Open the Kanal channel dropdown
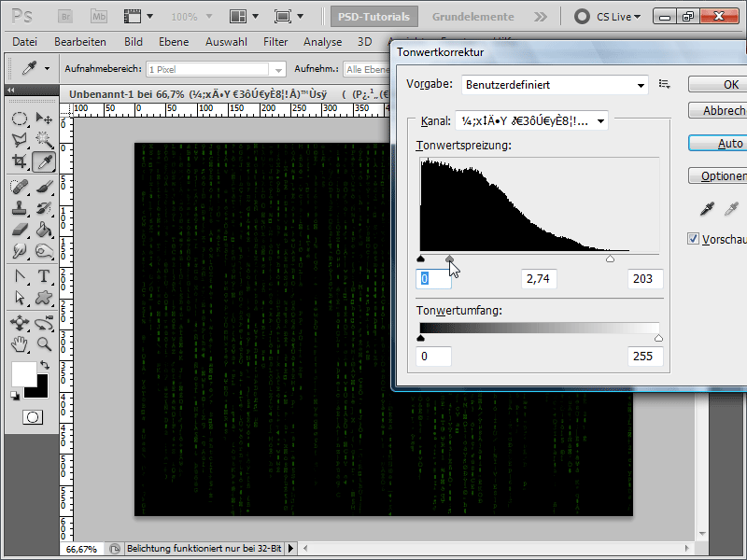 (531, 121)
